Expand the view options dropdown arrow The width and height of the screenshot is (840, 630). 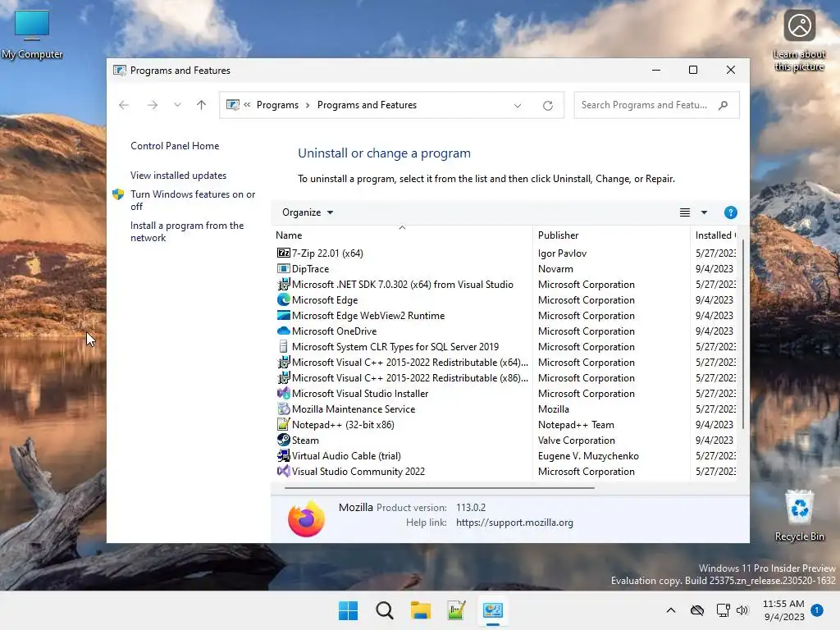click(x=704, y=212)
